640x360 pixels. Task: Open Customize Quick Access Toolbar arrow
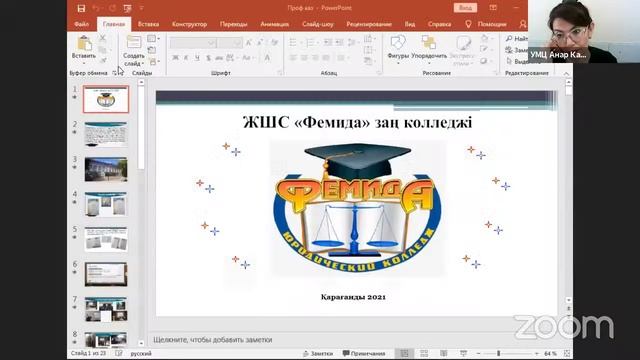[x=142, y=8]
